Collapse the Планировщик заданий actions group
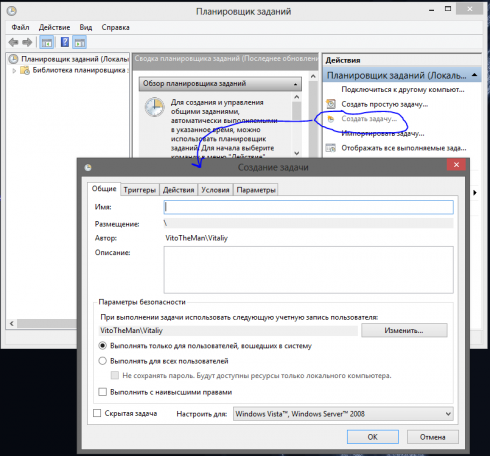The image size is (490, 456). [x=475, y=76]
